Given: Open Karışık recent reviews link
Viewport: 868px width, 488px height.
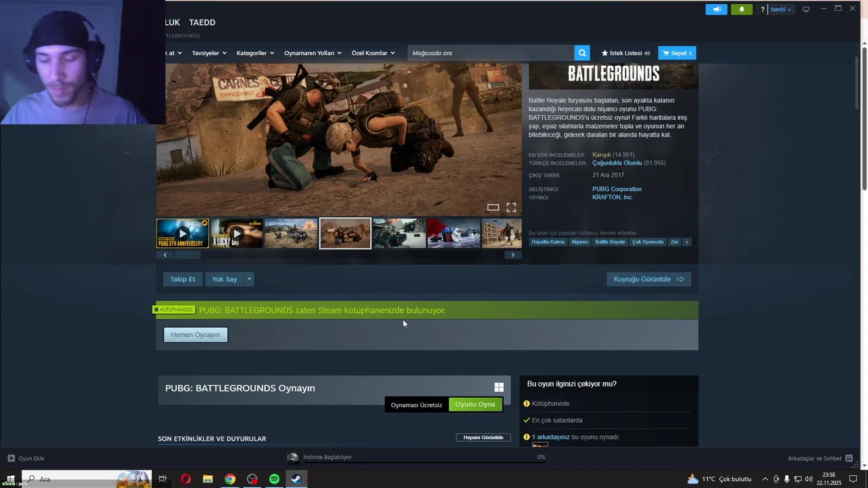Looking at the screenshot, I should [601, 155].
